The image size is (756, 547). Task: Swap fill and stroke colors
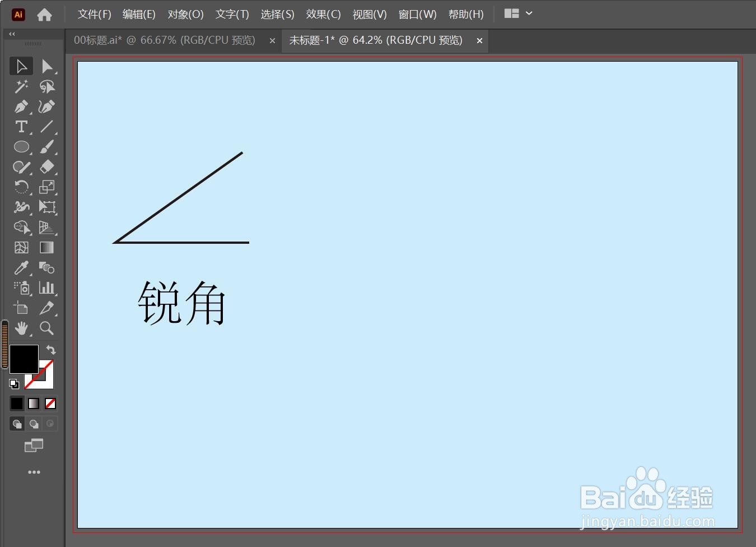51,350
